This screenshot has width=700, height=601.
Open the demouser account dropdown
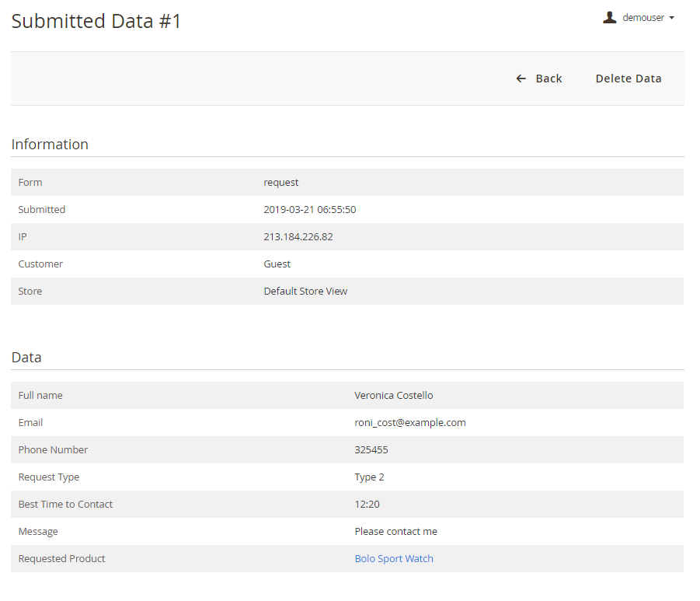(643, 18)
